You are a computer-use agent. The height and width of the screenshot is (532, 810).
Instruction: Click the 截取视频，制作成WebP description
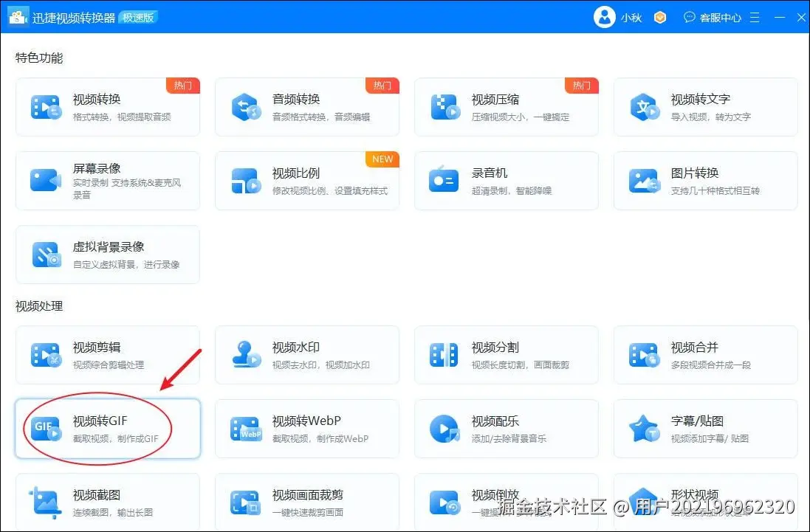click(320, 438)
